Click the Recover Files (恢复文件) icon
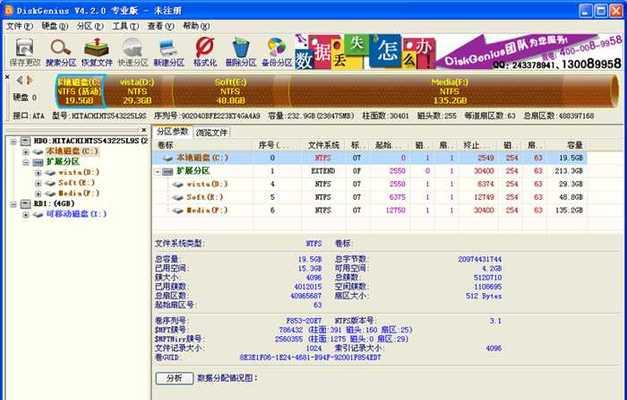The width and height of the screenshot is (627, 400). point(96,52)
